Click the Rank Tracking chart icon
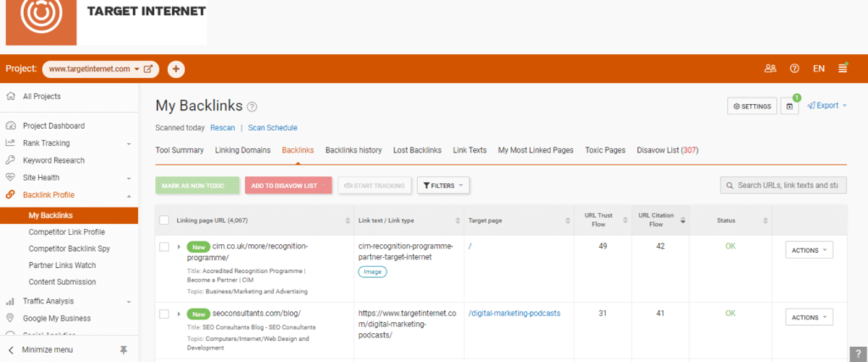 10,143
